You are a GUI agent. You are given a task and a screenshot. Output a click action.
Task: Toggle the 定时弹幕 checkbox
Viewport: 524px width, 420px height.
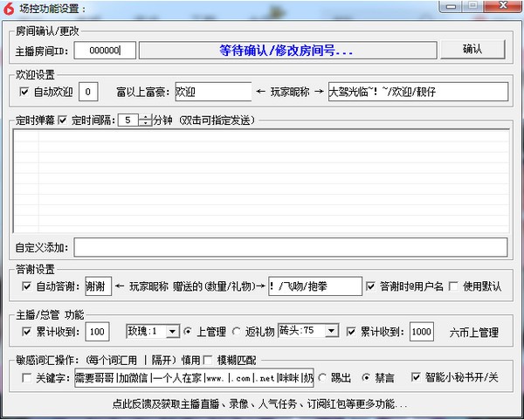pos(62,120)
